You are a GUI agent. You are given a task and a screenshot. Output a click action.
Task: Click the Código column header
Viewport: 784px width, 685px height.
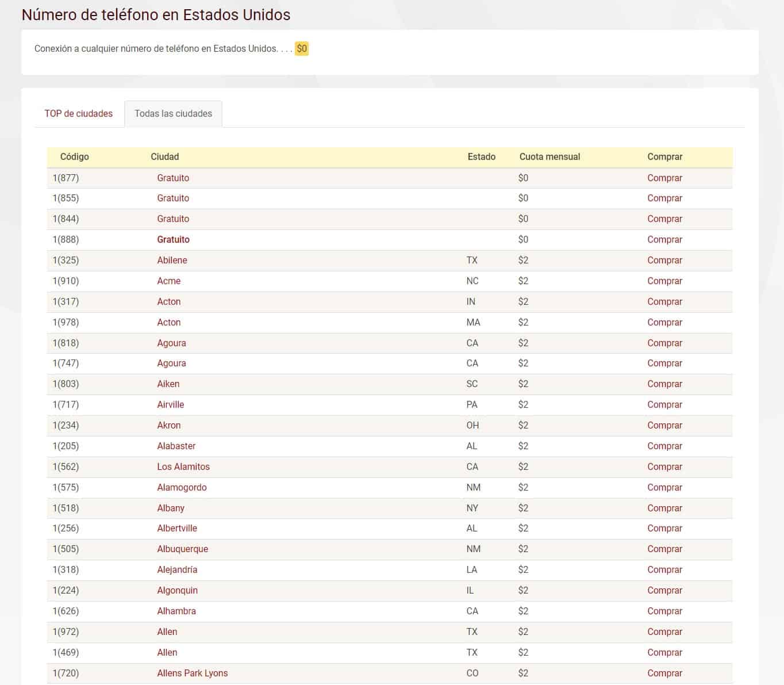point(75,156)
